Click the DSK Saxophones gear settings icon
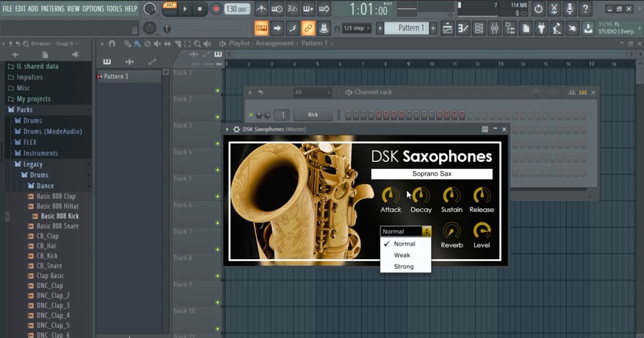 (237, 129)
